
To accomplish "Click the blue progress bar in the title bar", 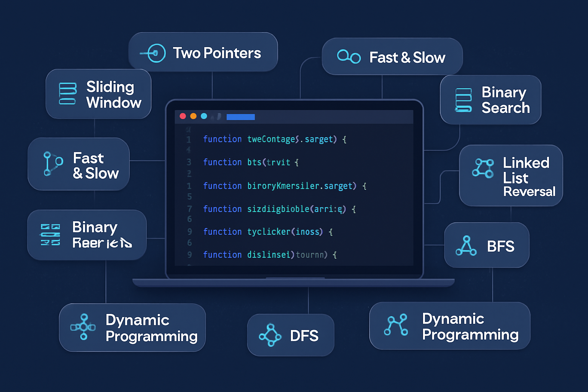I will coord(240,116).
